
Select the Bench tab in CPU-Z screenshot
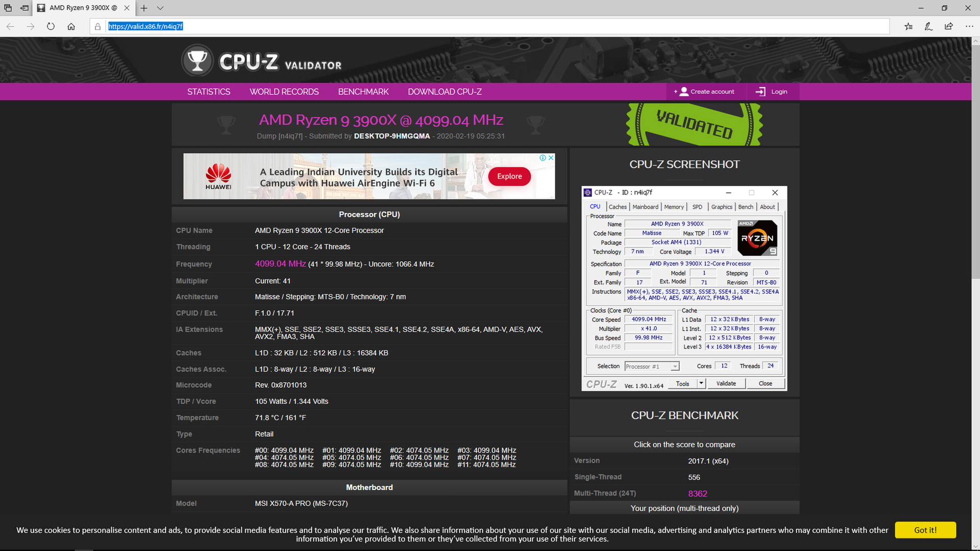click(x=746, y=207)
